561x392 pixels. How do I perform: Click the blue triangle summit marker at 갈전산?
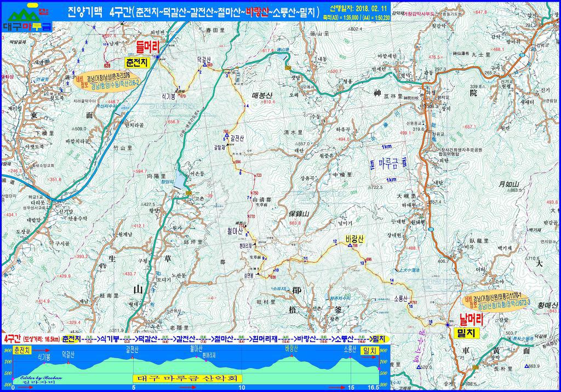tap(227, 135)
